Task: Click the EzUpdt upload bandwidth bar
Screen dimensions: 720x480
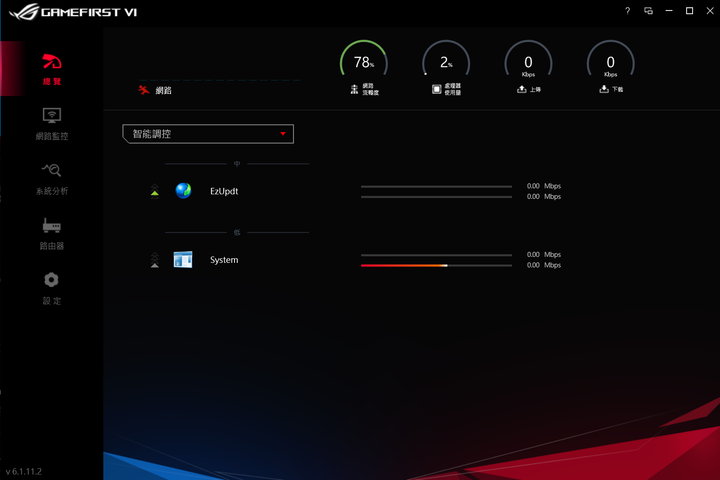Action: 436,186
